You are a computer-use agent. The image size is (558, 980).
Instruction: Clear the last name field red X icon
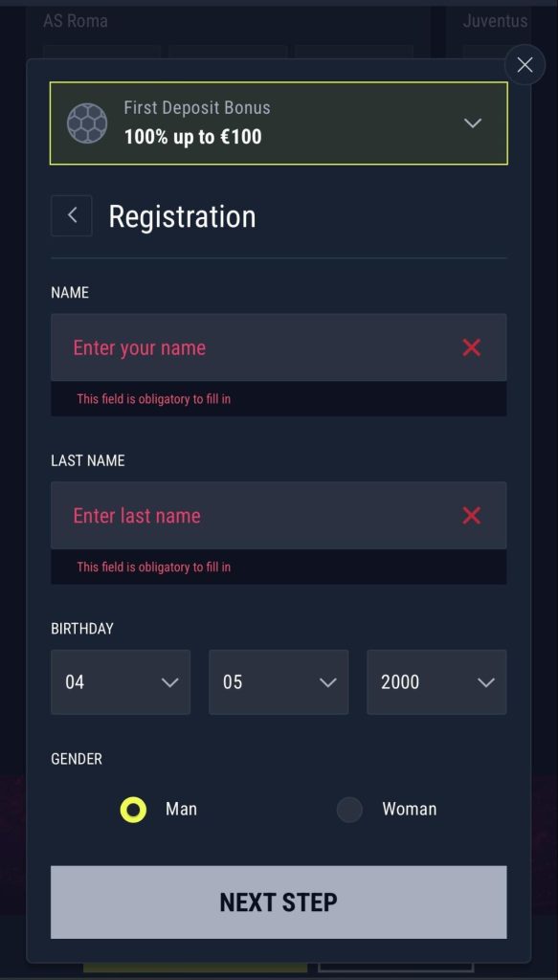coord(471,516)
